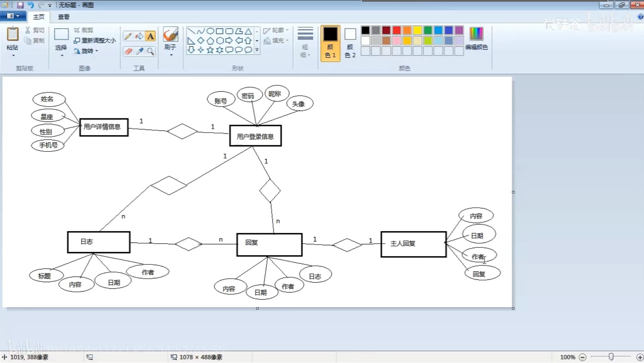The width and height of the screenshot is (644, 363).
Task: Choose the purple color swatch
Action: [x=459, y=30]
